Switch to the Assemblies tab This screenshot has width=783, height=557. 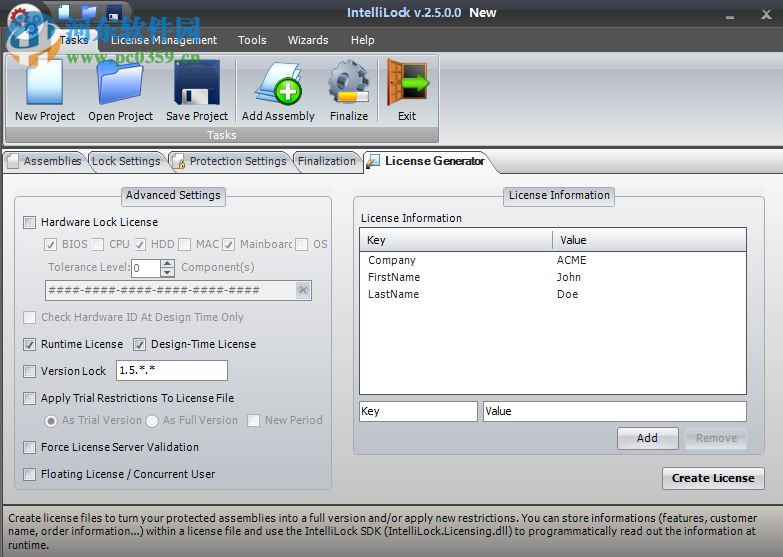click(45, 161)
